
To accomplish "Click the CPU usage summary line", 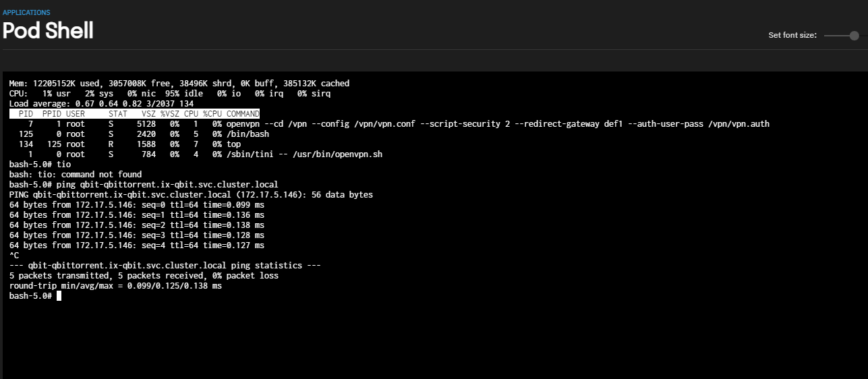I will 169,94.
